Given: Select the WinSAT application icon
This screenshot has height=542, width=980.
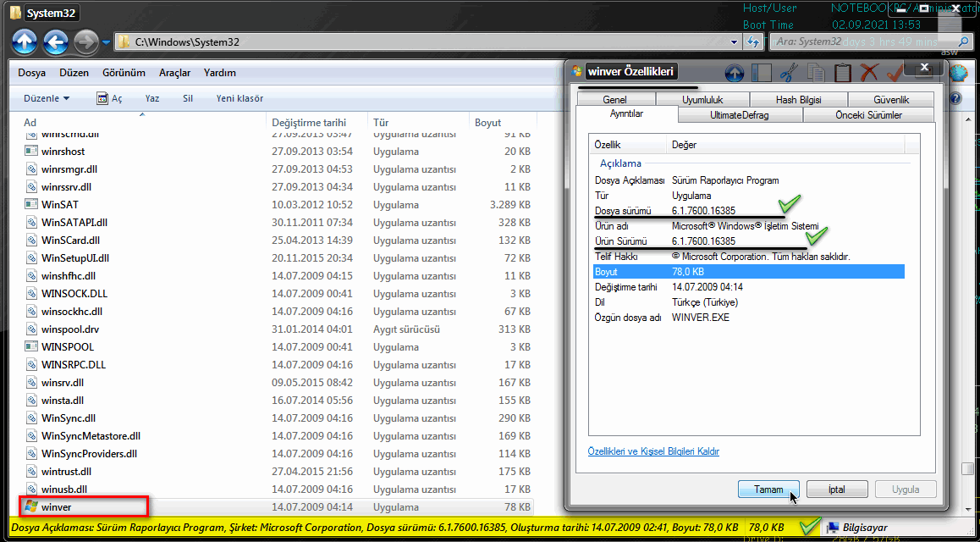Looking at the screenshot, I should click(x=32, y=204).
